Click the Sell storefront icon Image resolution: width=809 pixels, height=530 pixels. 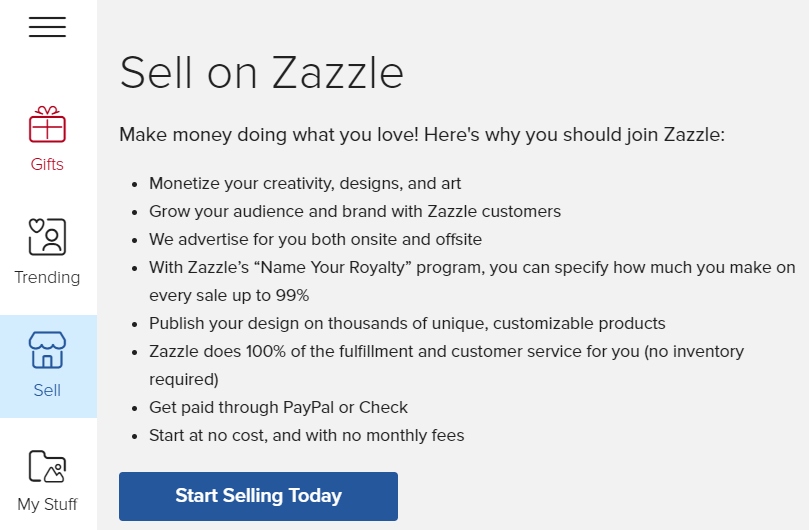[x=47, y=350]
